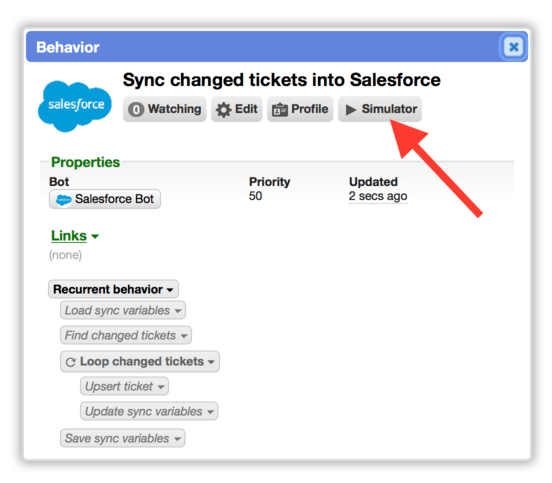
Task: Click the badge icon on the Profile button
Action: coord(280,110)
